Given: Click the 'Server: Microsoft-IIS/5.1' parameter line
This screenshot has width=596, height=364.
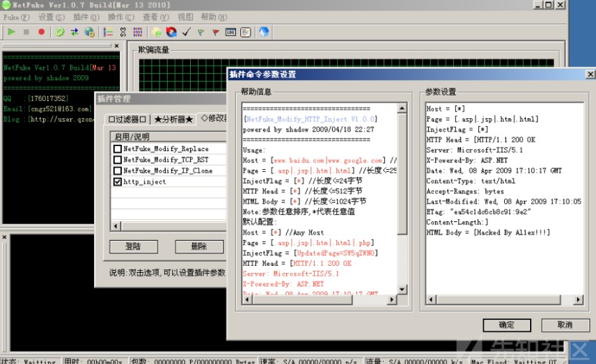Looking at the screenshot, I should (x=474, y=150).
